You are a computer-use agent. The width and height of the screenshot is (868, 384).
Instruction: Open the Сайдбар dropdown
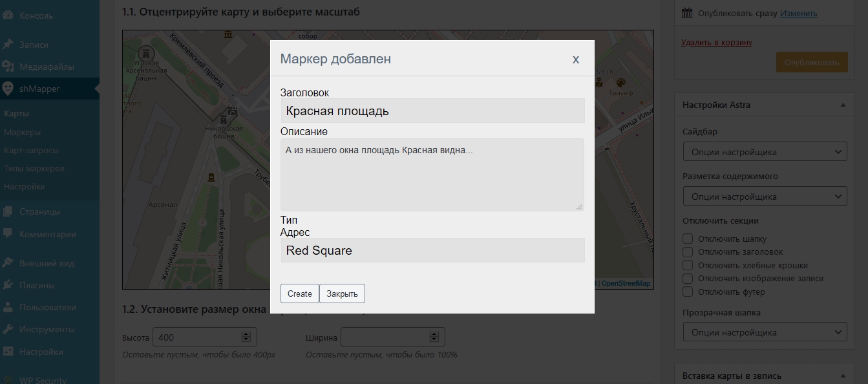coord(764,151)
